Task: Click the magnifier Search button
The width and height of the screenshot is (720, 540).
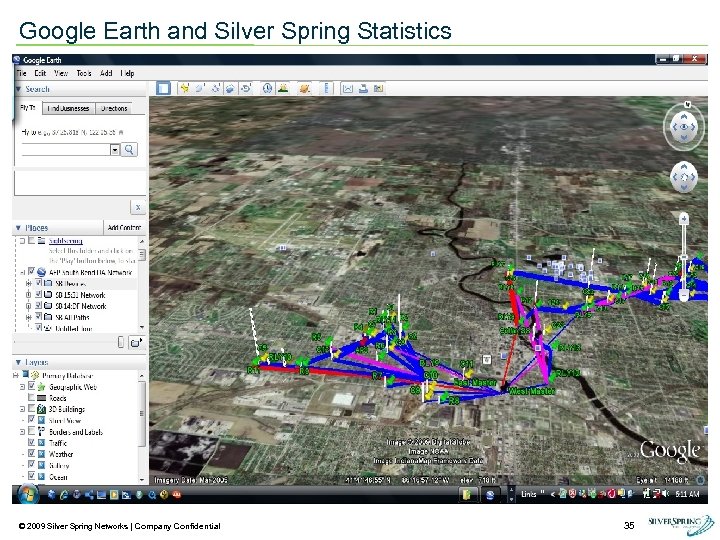Action: click(129, 150)
